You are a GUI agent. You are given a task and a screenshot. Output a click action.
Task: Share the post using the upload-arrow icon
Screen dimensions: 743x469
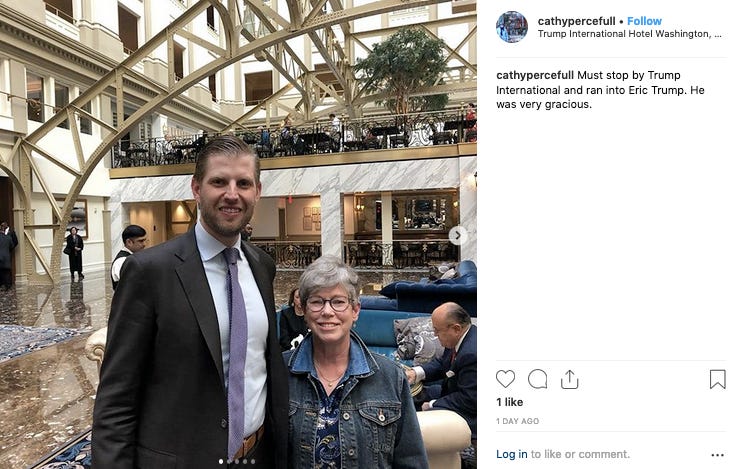point(569,379)
